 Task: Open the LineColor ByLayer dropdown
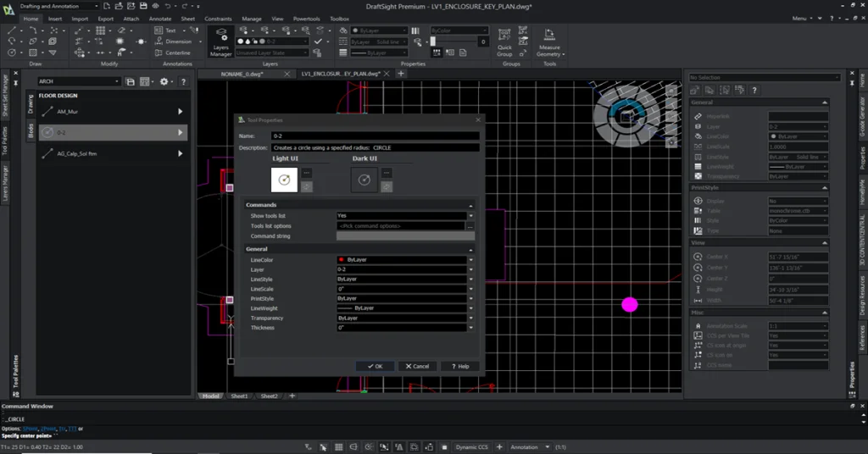[x=470, y=260]
